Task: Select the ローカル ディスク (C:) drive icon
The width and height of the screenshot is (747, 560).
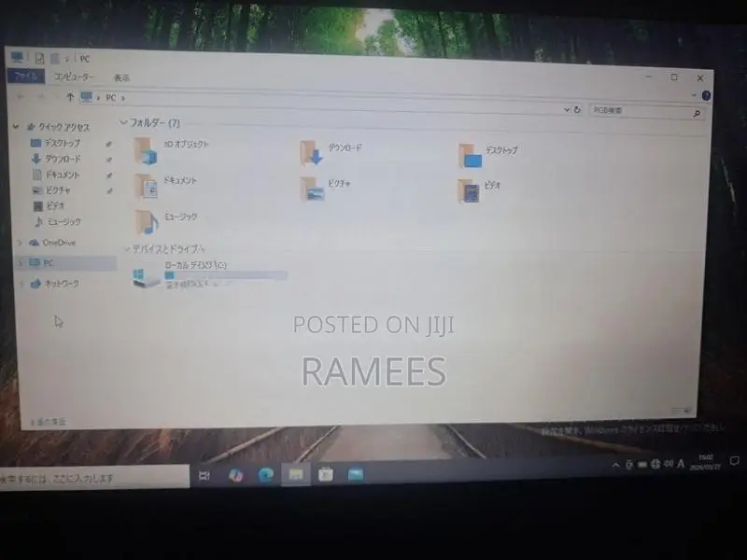Action: [x=147, y=277]
